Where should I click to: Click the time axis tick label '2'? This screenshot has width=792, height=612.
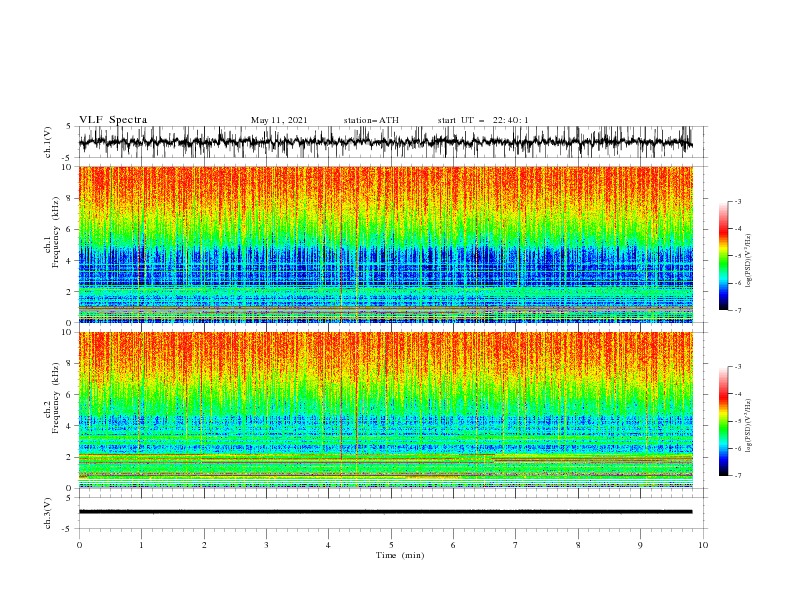(x=204, y=545)
